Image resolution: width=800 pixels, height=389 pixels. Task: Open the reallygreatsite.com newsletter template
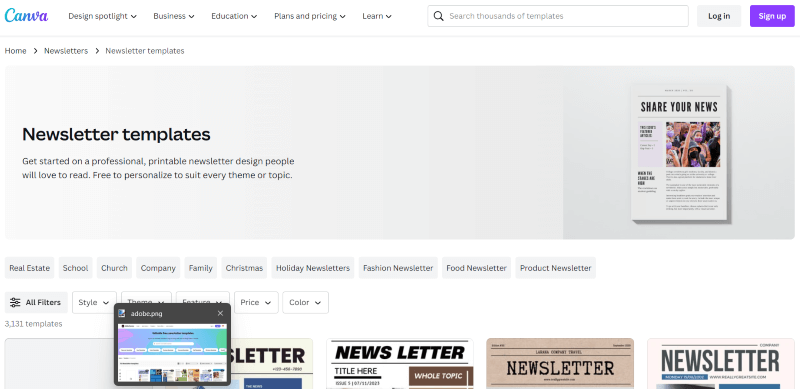(721, 363)
